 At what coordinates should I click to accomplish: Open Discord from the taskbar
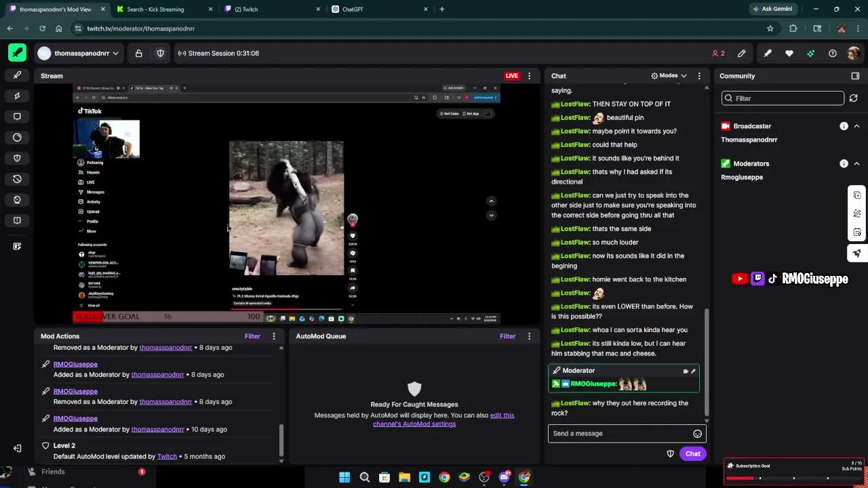click(504, 477)
